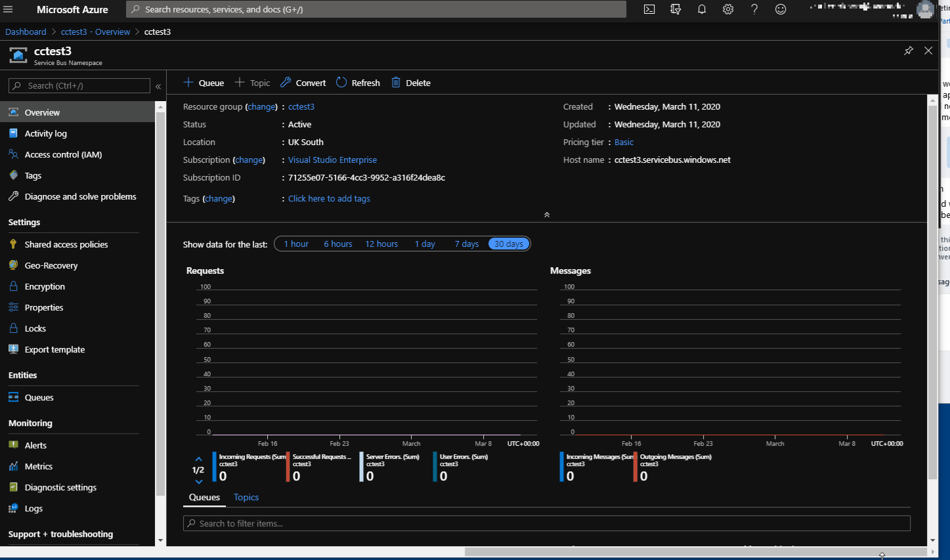Open portal Settings gear
Image resolution: width=950 pixels, height=560 pixels.
[x=728, y=9]
